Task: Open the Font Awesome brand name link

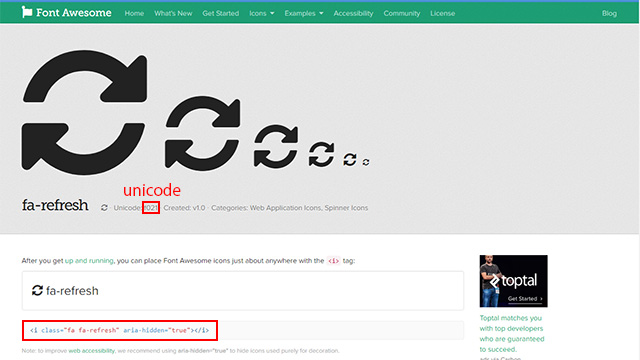Action: tap(73, 13)
